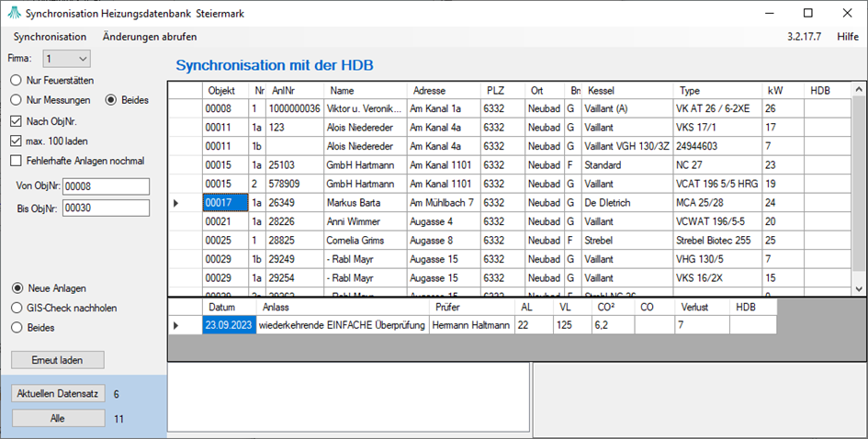Click the 'Alle' button
Screen dimensions: 868x439
coord(59,419)
